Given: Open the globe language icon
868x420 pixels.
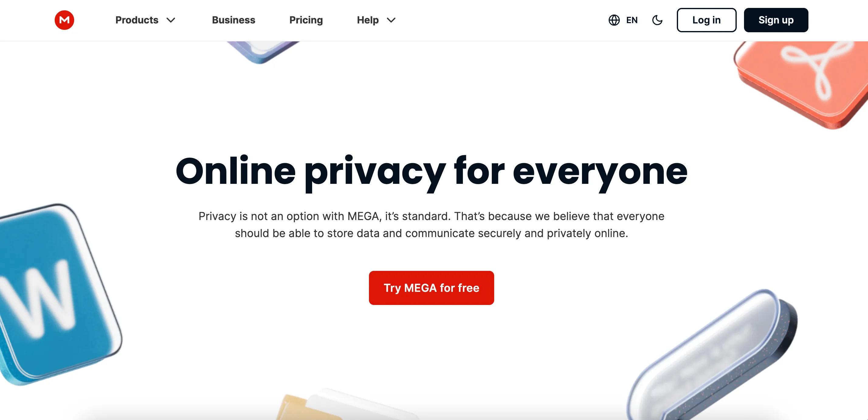Looking at the screenshot, I should tap(614, 20).
